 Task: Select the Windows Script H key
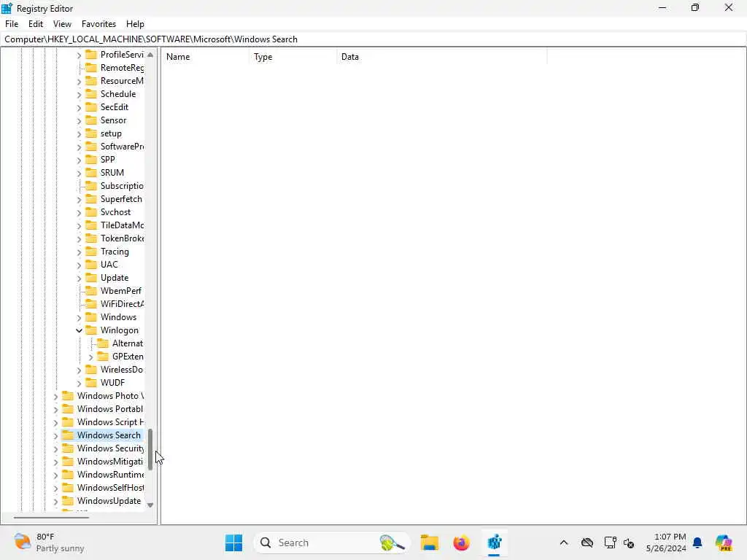[110, 422]
